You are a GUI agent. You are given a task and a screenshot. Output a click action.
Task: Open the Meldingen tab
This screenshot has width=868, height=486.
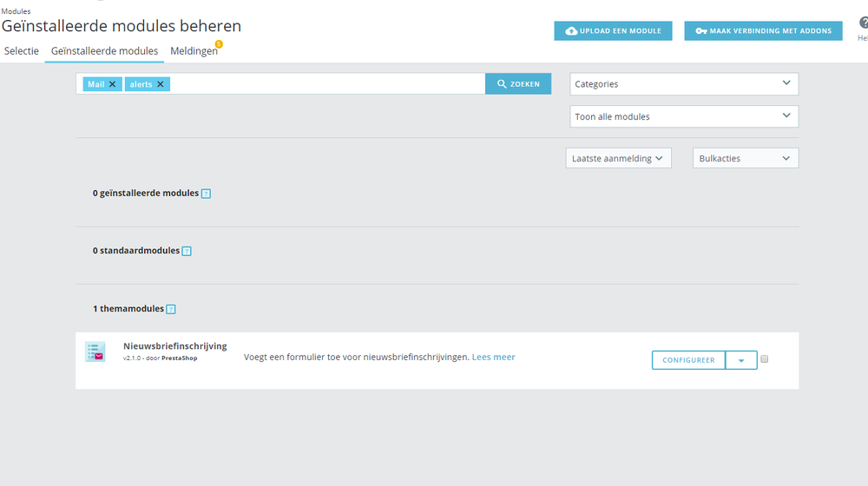(194, 51)
